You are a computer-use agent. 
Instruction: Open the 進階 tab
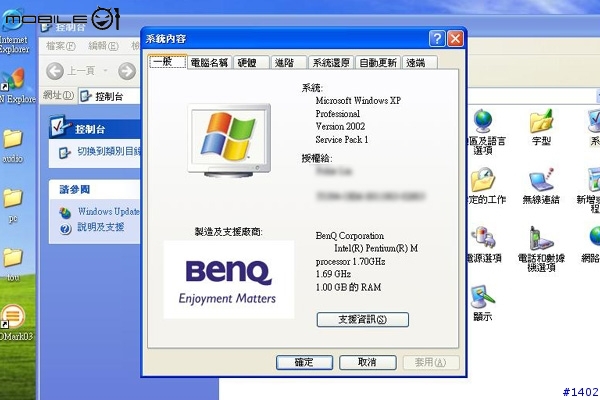pos(288,62)
